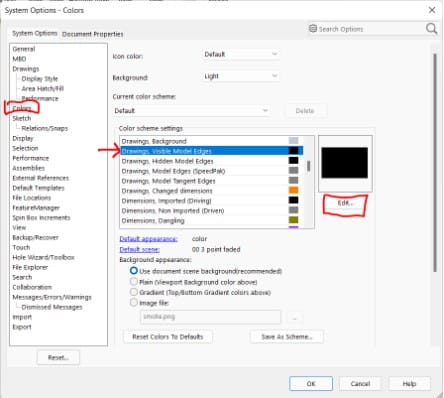
Task: Click the Drawings, Background gray swatch
Action: 293,141
